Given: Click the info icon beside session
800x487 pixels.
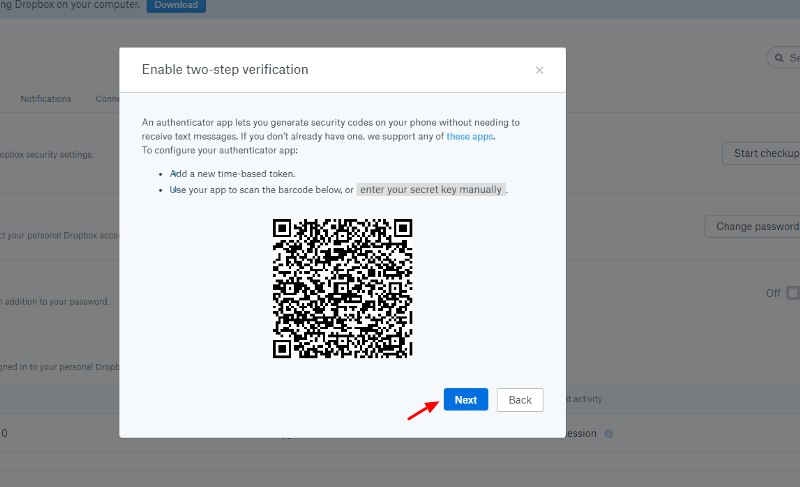Looking at the screenshot, I should (x=608, y=433).
